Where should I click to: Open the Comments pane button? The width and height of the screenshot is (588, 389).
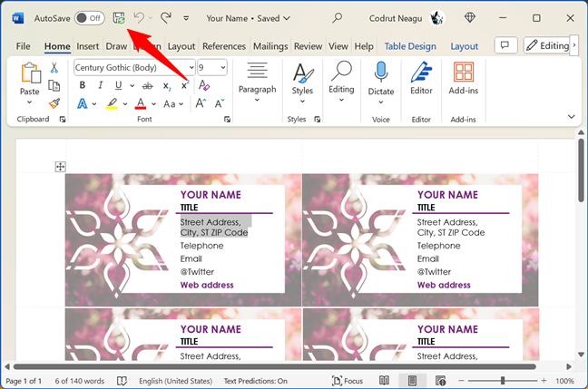pyautogui.click(x=505, y=45)
